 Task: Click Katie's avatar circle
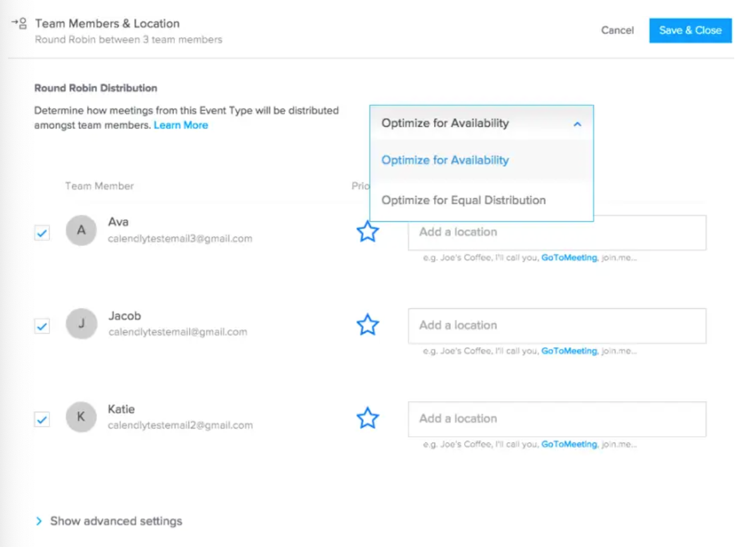pos(81,417)
